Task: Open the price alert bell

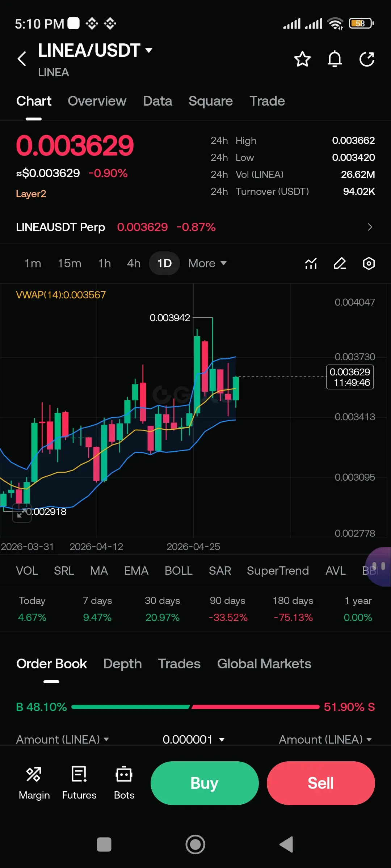Action: [335, 59]
